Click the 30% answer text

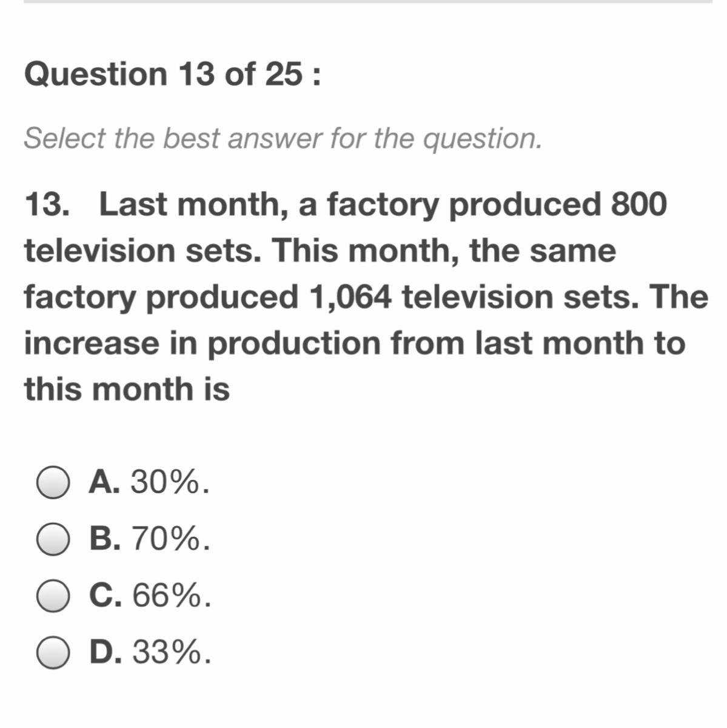(170, 483)
